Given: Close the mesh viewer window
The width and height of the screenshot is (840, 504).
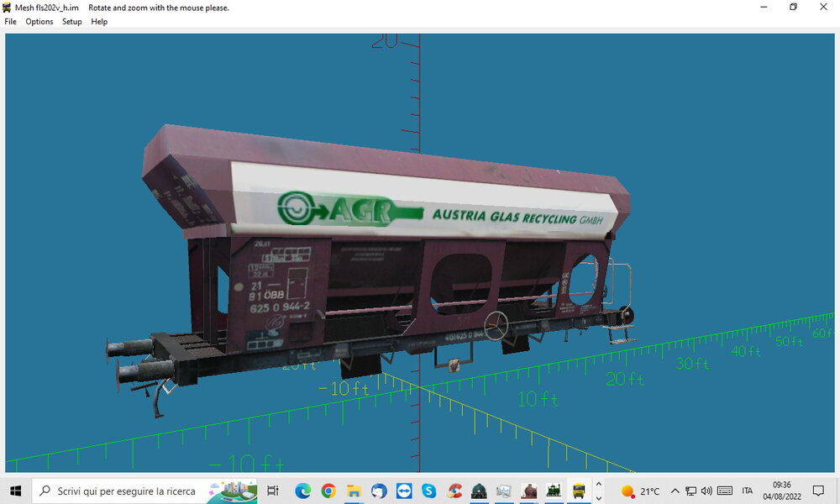Looking at the screenshot, I should (x=823, y=7).
